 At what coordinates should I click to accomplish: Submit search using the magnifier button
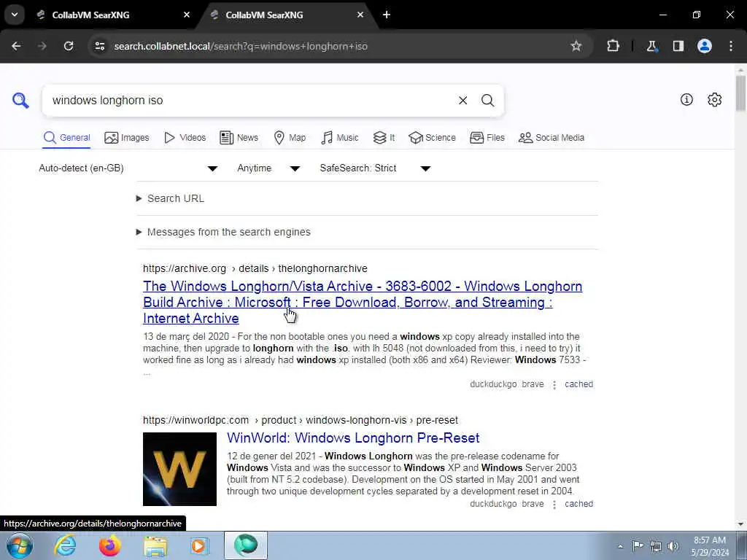tap(487, 101)
